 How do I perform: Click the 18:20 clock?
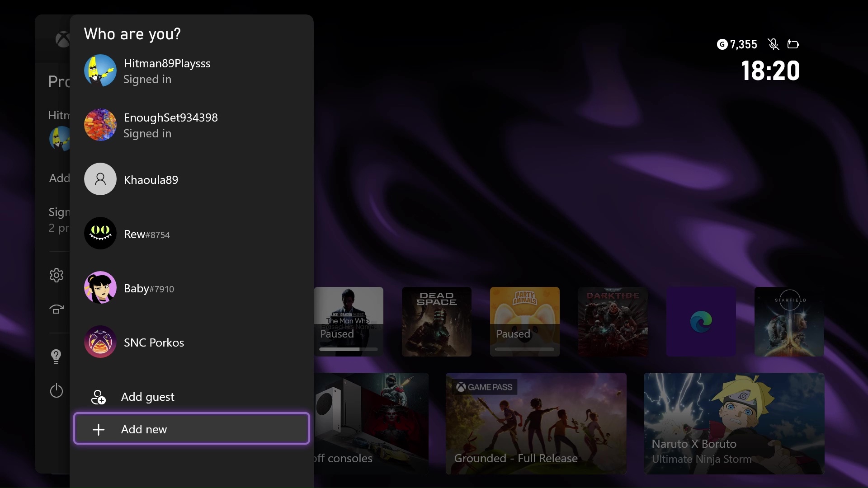coord(771,71)
